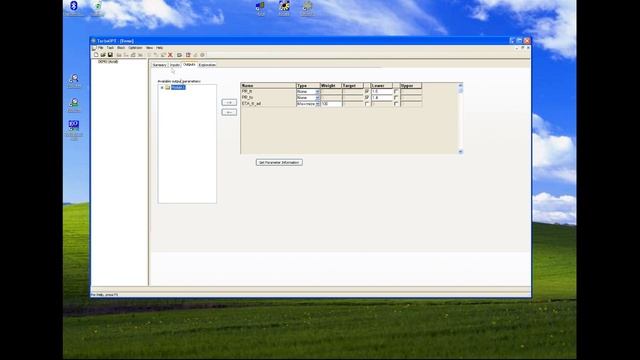Screen dimensions: 640x360
Task: Switch to the Exploration tab
Action: click(207, 65)
